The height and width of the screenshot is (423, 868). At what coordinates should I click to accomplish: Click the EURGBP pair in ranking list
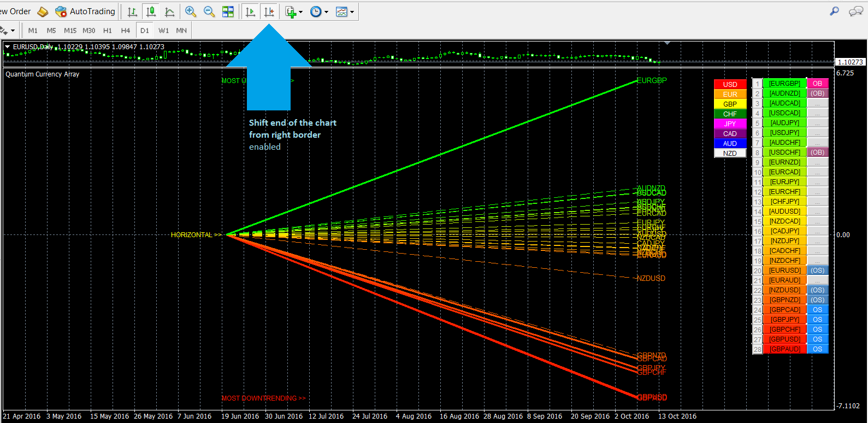click(784, 84)
